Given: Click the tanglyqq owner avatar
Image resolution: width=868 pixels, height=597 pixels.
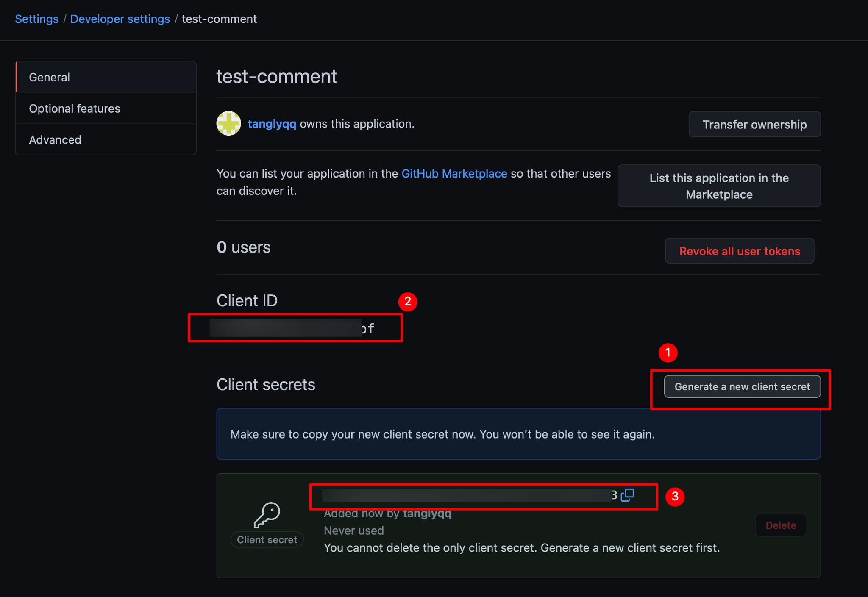Looking at the screenshot, I should (x=229, y=124).
